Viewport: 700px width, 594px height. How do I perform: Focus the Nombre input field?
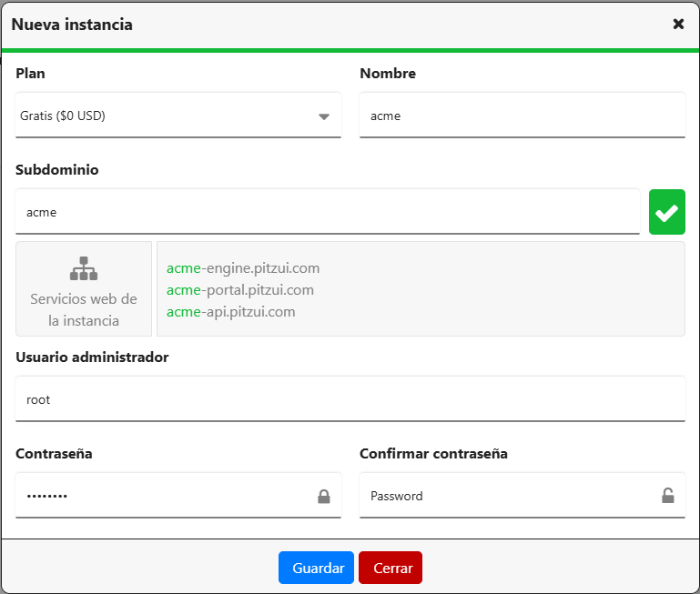pyautogui.click(x=522, y=116)
